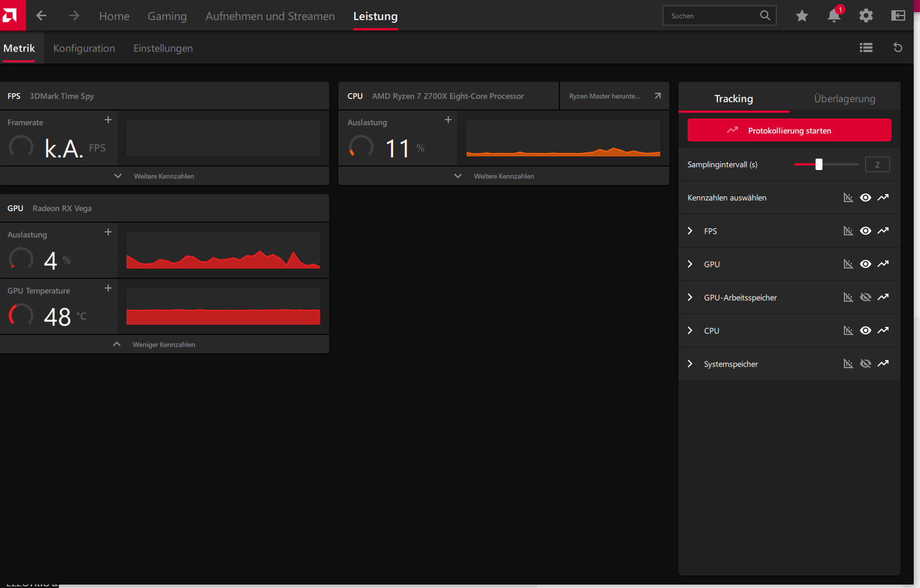Open the notifications bell icon

point(834,15)
